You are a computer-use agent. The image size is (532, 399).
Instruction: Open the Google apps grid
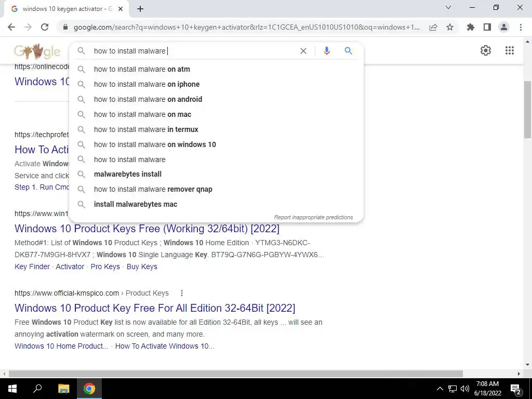(x=510, y=50)
